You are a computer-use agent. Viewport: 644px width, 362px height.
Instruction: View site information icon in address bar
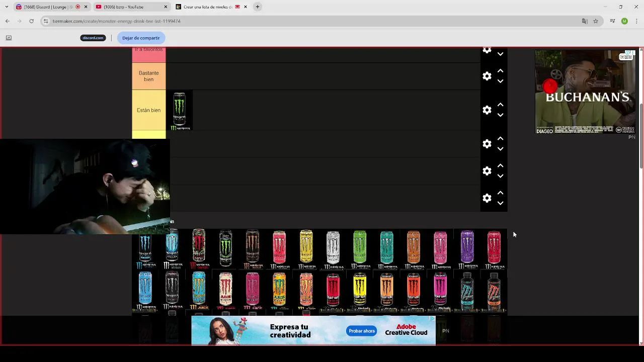click(x=46, y=21)
